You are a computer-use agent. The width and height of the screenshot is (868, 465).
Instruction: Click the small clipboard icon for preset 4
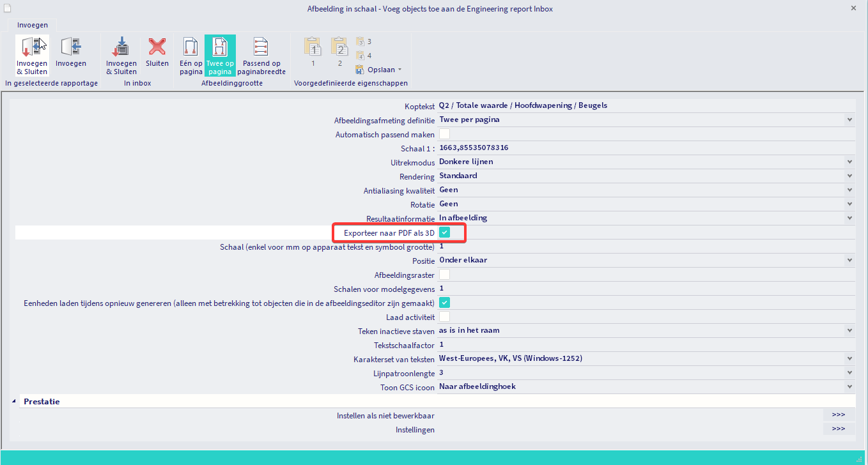pos(361,55)
